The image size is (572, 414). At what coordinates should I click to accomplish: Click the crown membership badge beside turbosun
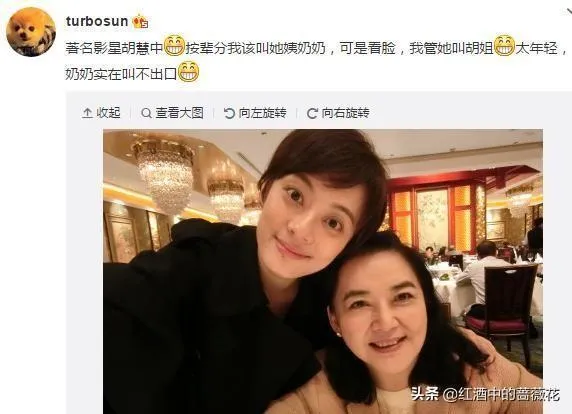coord(140,22)
